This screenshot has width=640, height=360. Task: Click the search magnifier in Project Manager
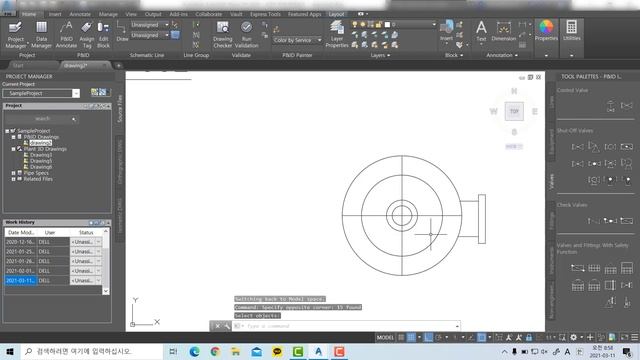click(74, 119)
